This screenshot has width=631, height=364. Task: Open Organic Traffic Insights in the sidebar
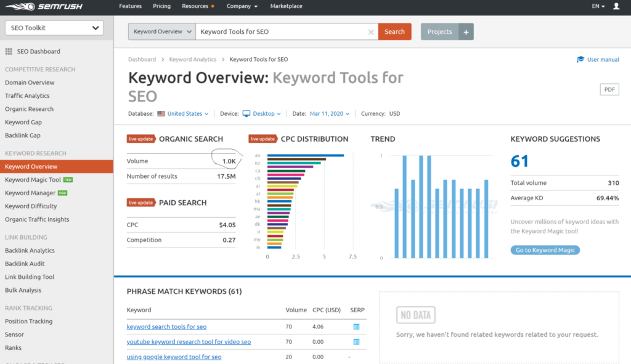pyautogui.click(x=37, y=220)
